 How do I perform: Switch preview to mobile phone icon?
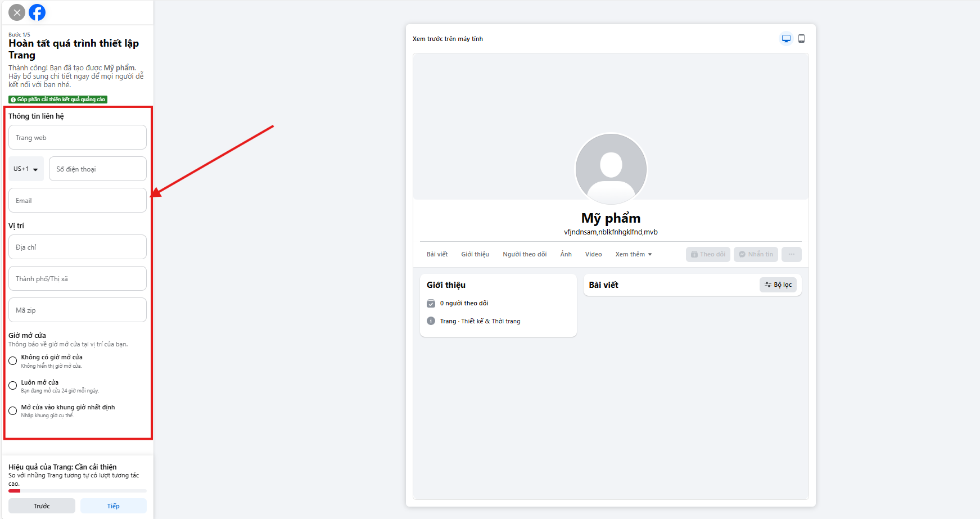802,38
